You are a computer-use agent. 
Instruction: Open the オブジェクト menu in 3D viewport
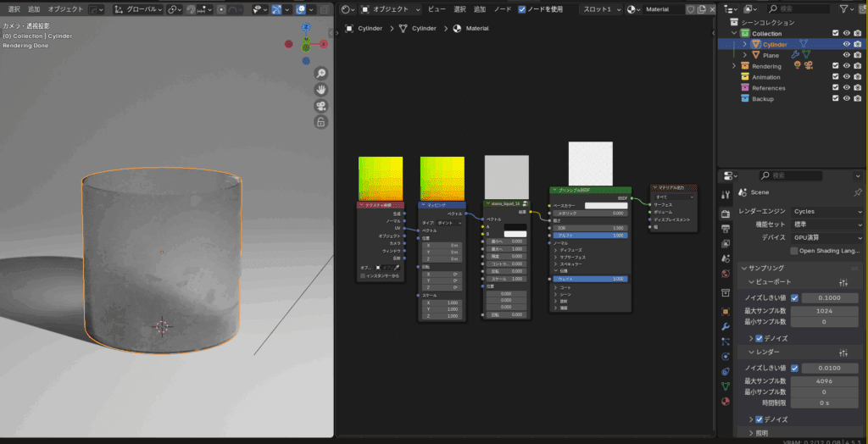coord(65,9)
